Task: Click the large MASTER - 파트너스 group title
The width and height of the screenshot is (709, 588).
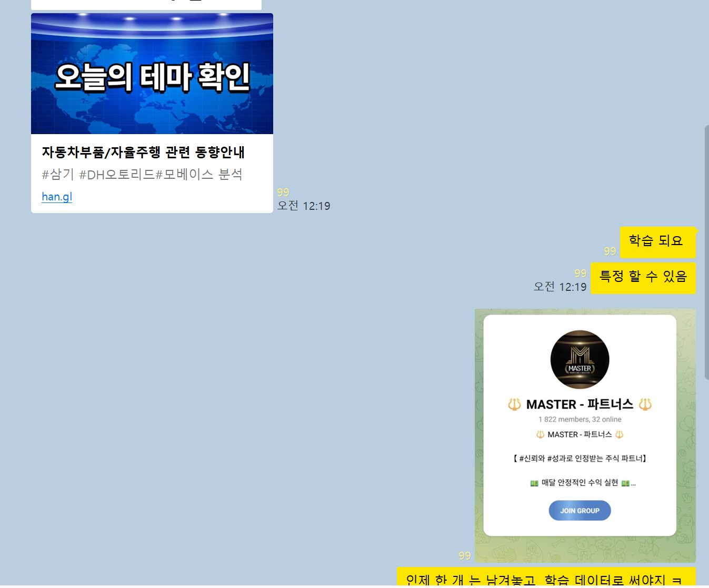Action: (580, 404)
